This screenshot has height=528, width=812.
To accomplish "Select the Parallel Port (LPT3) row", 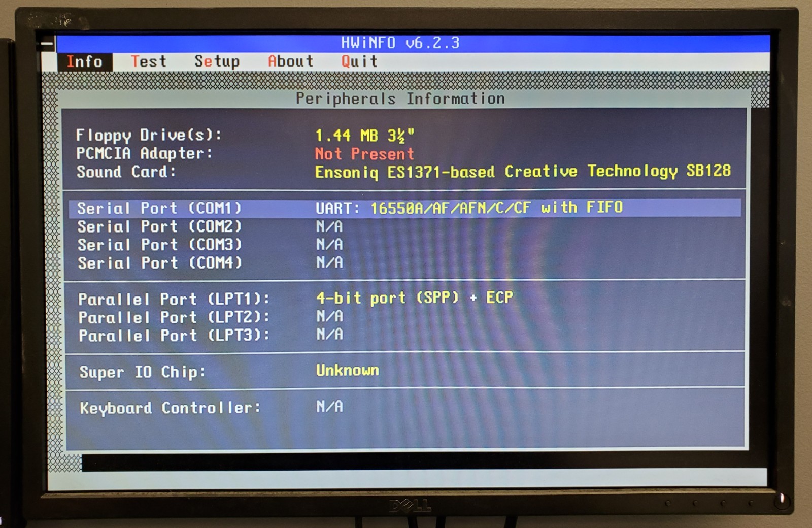I will tap(404, 335).
